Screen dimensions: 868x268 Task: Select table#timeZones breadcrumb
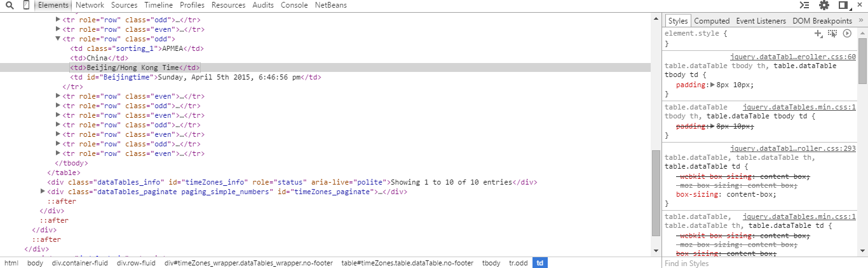pos(407,263)
